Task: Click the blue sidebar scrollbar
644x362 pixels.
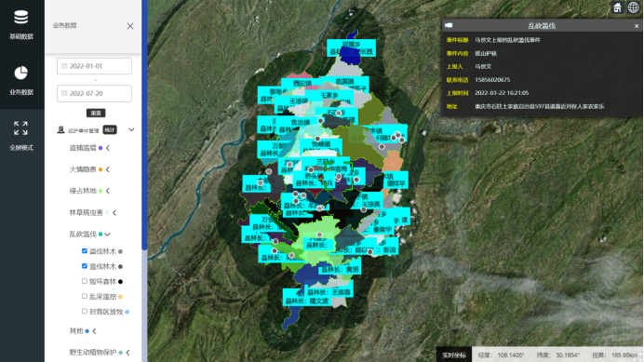Action: pos(144,125)
